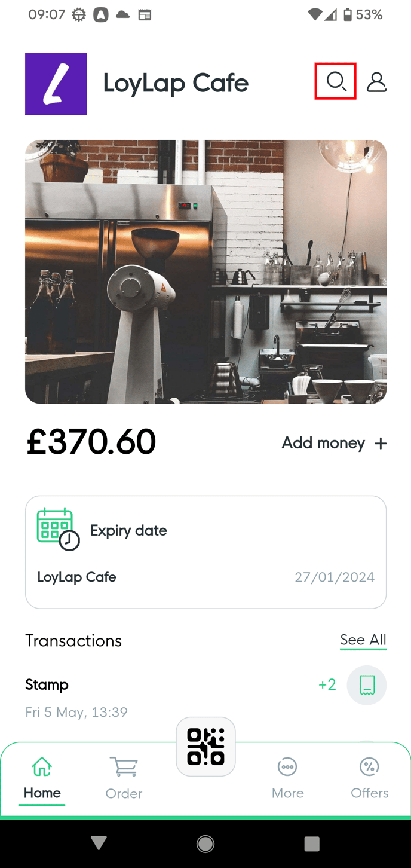Tap the receipt icon next to Stamp transaction
Image resolution: width=411 pixels, height=868 pixels.
pyautogui.click(x=366, y=685)
